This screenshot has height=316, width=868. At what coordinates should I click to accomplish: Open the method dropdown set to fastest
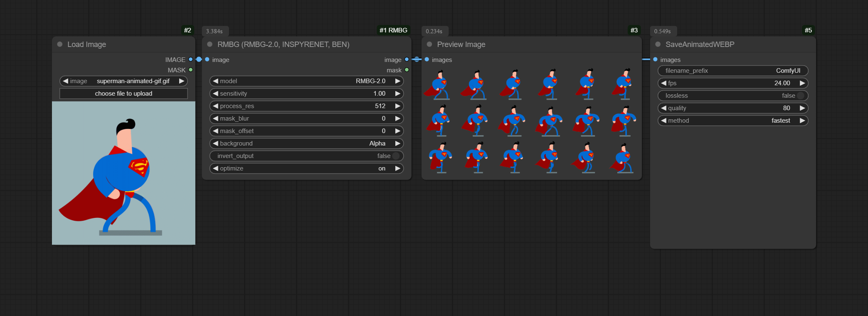click(x=732, y=121)
